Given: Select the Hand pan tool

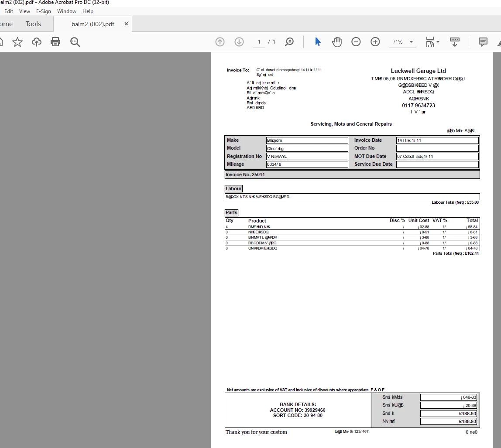Looking at the screenshot, I should pos(337,42).
